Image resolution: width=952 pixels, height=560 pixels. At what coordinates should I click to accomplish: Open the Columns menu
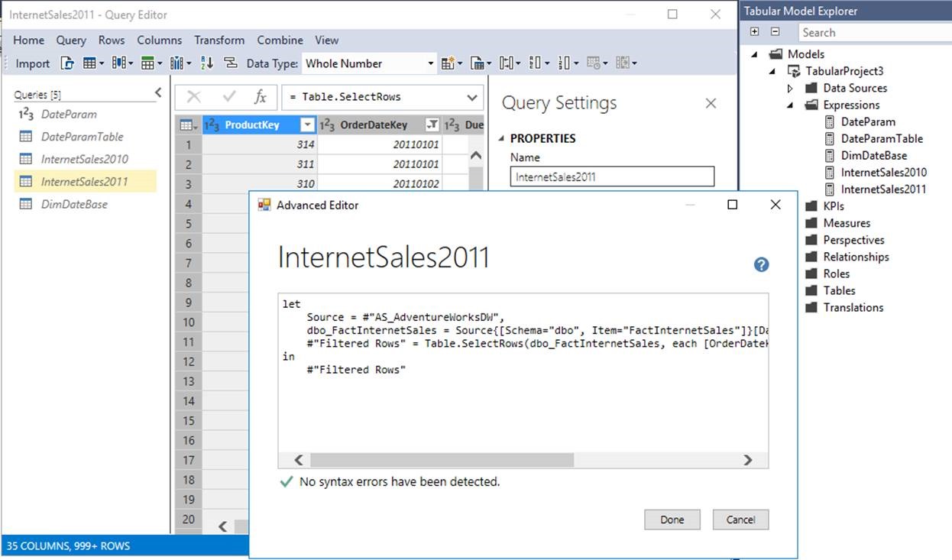(x=160, y=40)
